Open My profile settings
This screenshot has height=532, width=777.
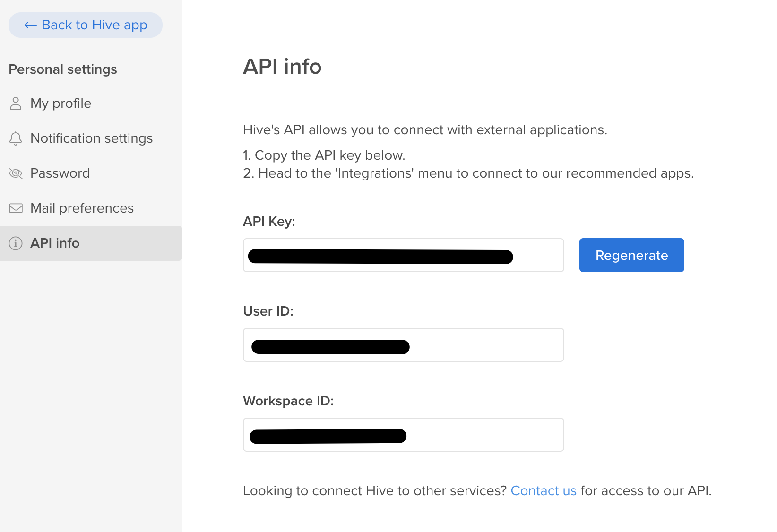tap(91, 103)
